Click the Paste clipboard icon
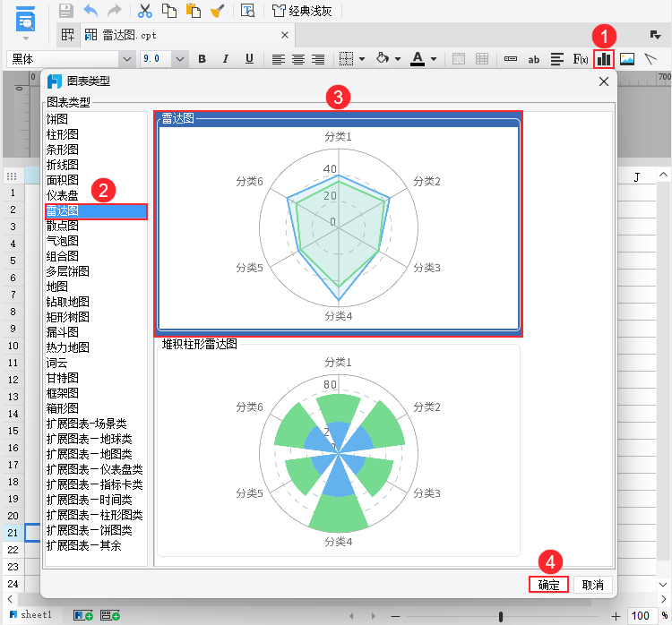672x625 pixels. (x=194, y=10)
